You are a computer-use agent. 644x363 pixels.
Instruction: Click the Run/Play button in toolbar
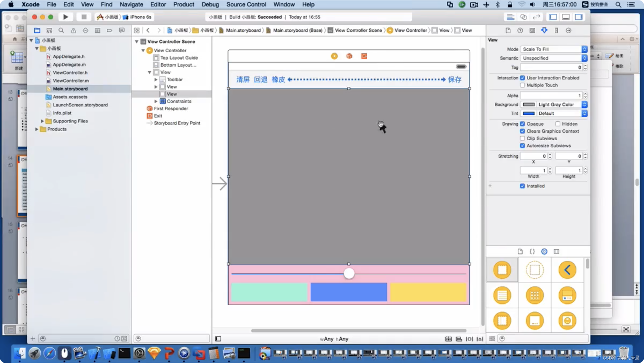pos(65,17)
